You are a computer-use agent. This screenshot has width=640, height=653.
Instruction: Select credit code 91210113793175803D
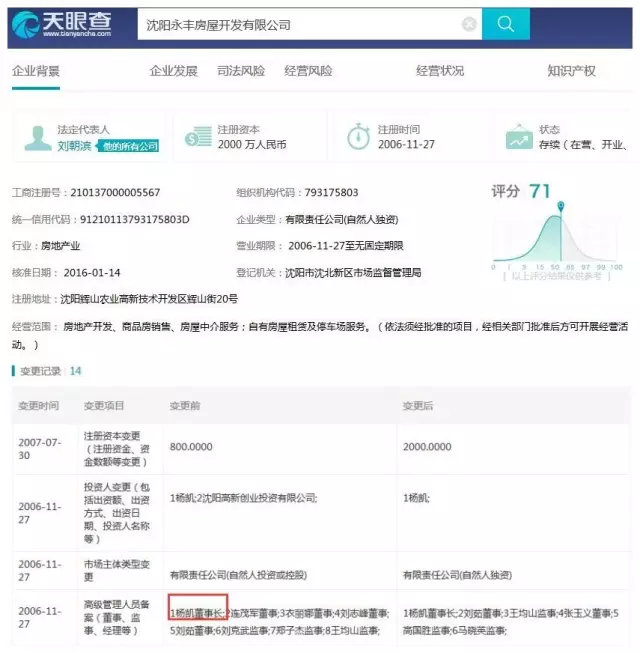(134, 219)
